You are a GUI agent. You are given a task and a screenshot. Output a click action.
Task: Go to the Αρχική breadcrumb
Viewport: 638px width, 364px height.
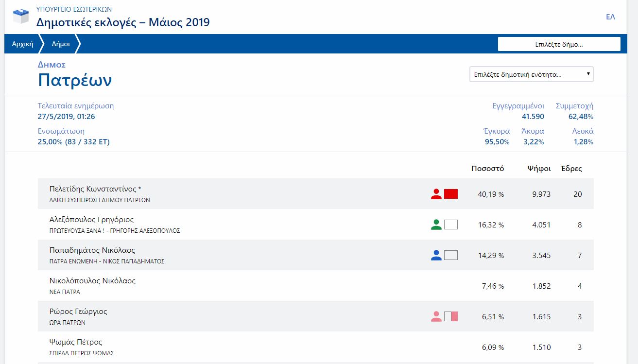(22, 44)
